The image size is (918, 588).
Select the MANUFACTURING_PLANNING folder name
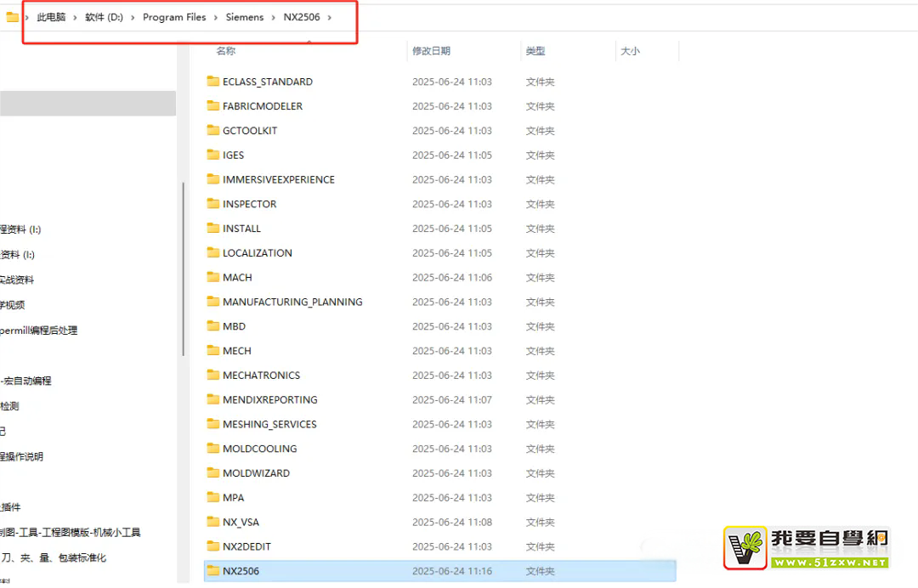pos(292,302)
